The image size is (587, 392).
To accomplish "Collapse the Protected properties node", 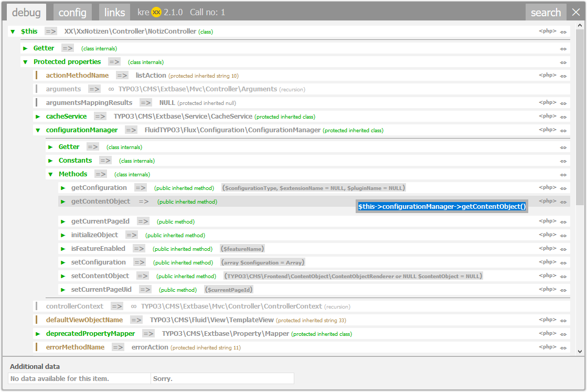I will 26,62.
